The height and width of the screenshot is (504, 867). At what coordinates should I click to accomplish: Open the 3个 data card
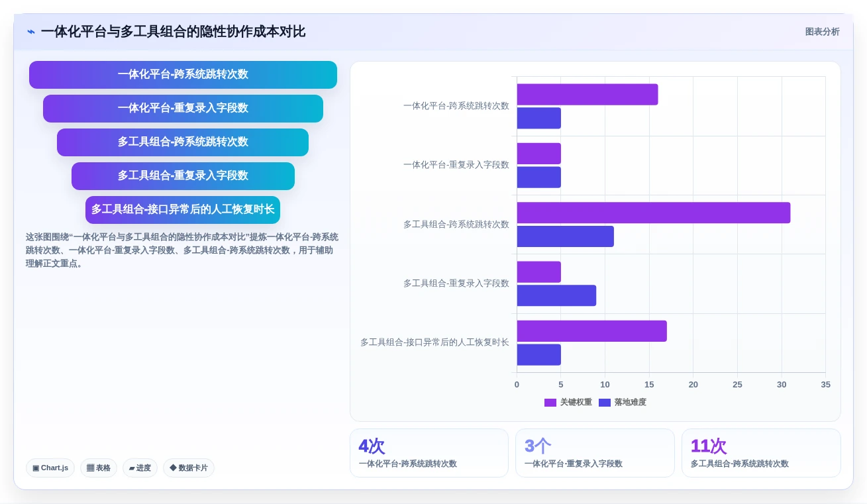(595, 453)
